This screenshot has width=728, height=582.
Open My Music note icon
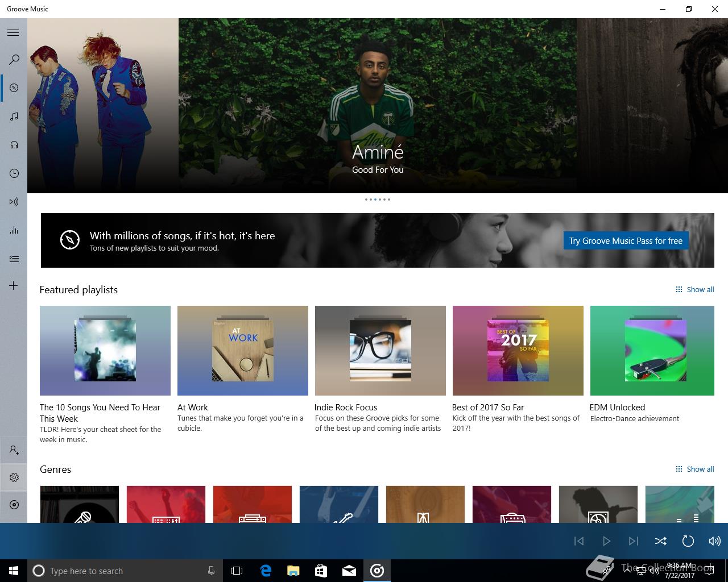point(14,117)
